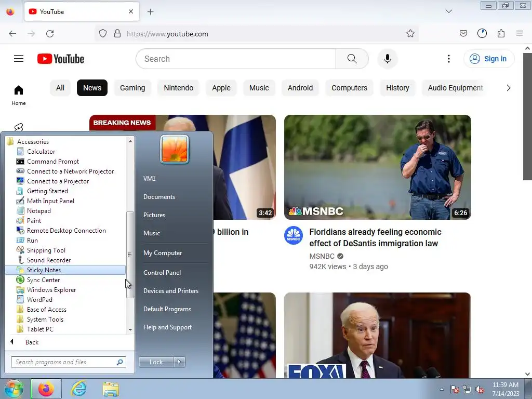Image resolution: width=532 pixels, height=399 pixels.
Task: Open Internet Explorer from taskbar
Action: 78,389
